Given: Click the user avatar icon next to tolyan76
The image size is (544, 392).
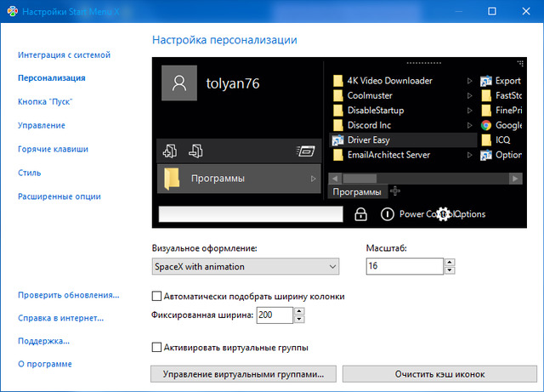Looking at the screenshot, I should [x=179, y=83].
